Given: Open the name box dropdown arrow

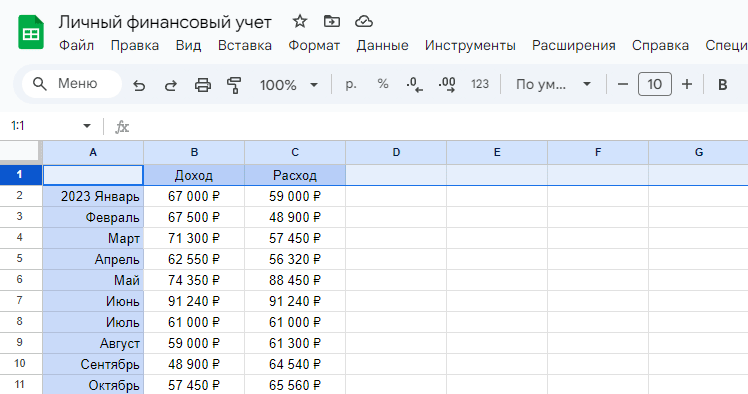Looking at the screenshot, I should pyautogui.click(x=86, y=126).
